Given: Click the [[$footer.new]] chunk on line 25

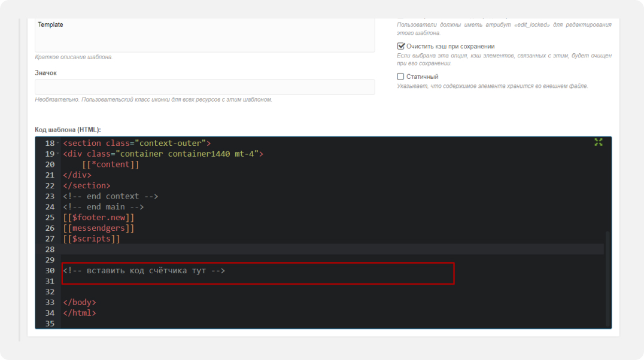Looking at the screenshot, I should [x=98, y=218].
